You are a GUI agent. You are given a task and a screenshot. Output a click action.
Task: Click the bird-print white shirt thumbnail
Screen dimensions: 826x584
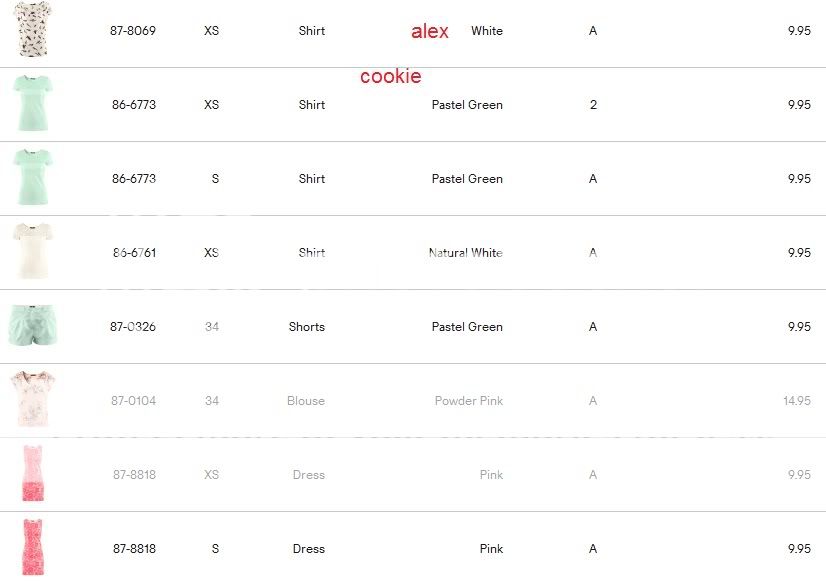point(33,30)
